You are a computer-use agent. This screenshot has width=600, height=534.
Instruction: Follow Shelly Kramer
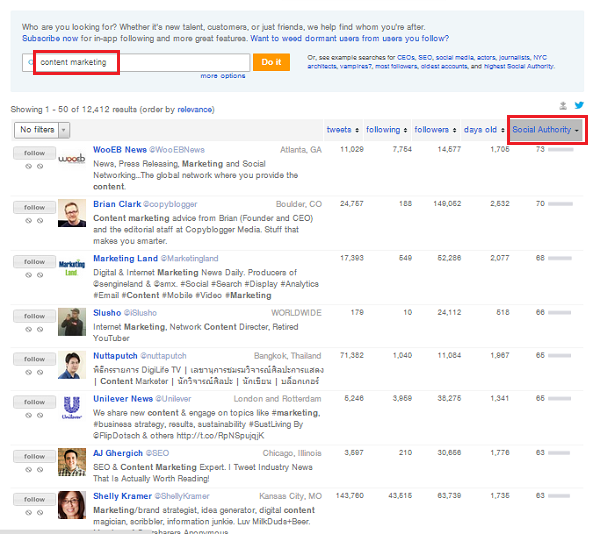[34, 500]
